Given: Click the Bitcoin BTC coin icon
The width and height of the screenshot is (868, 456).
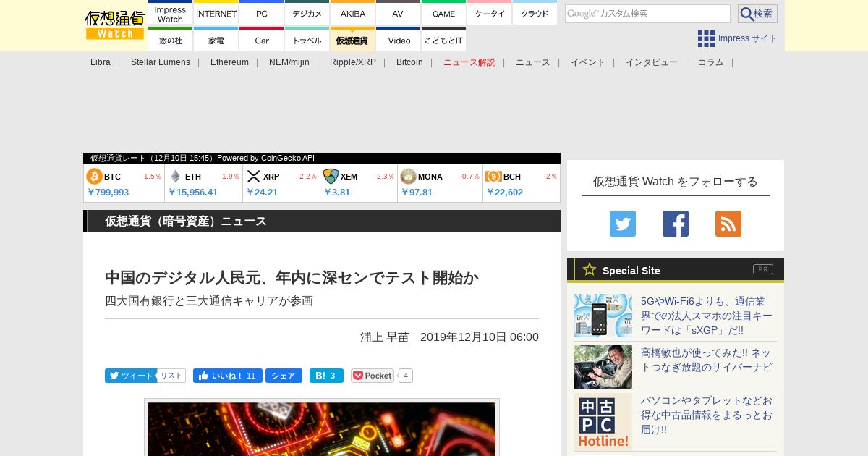Looking at the screenshot, I should click(x=94, y=177).
